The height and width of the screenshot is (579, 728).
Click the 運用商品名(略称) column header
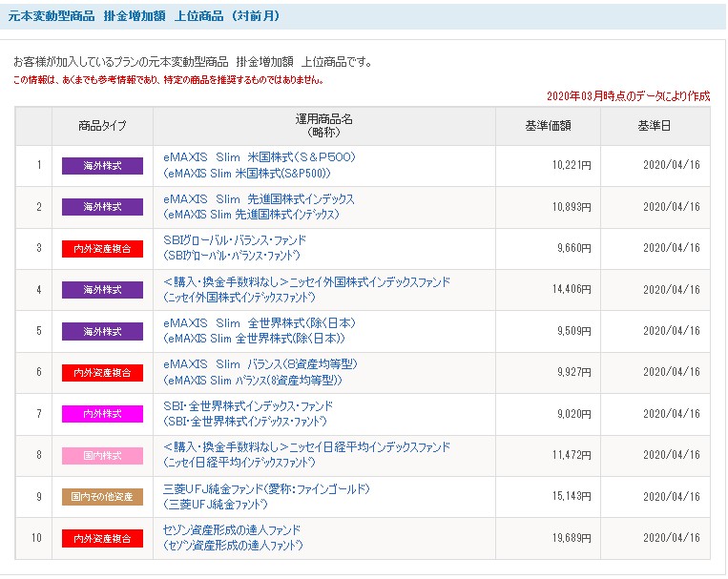click(x=324, y=126)
